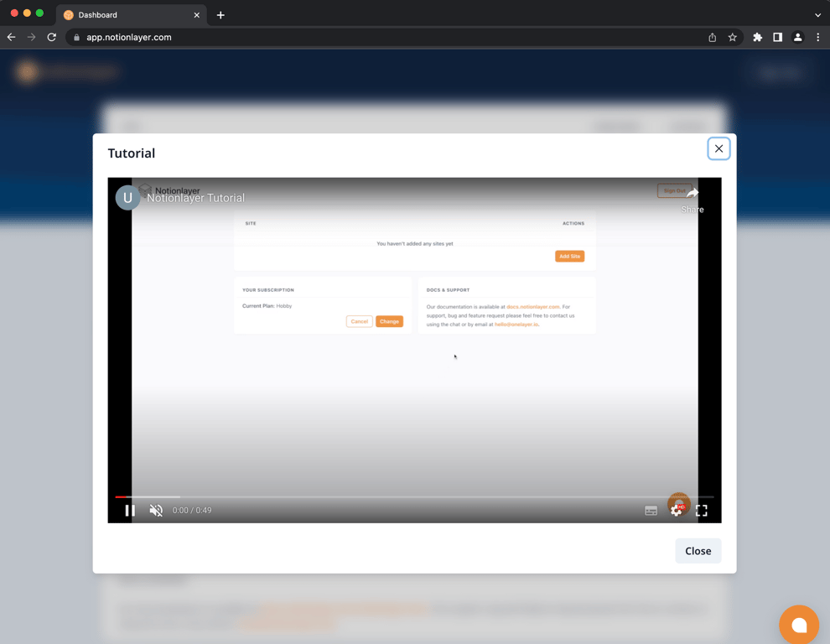Image resolution: width=830 pixels, height=644 pixels.
Task: Open the browser profile menu
Action: tap(797, 37)
